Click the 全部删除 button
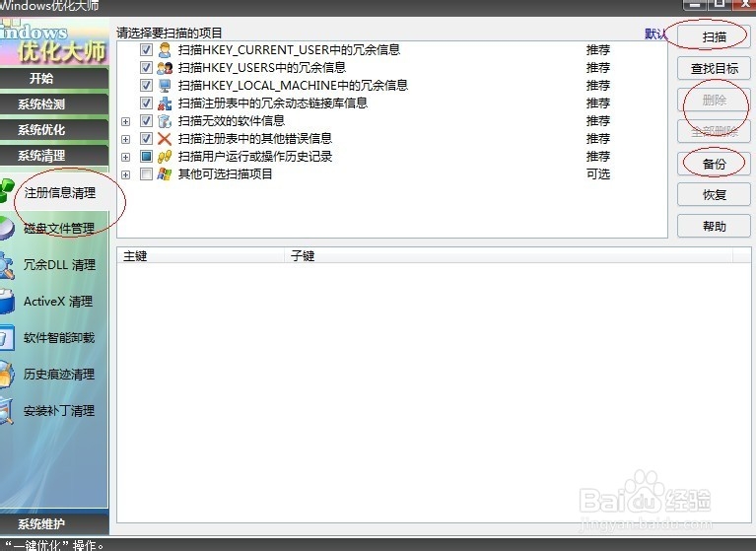The image size is (756, 551). point(714,132)
